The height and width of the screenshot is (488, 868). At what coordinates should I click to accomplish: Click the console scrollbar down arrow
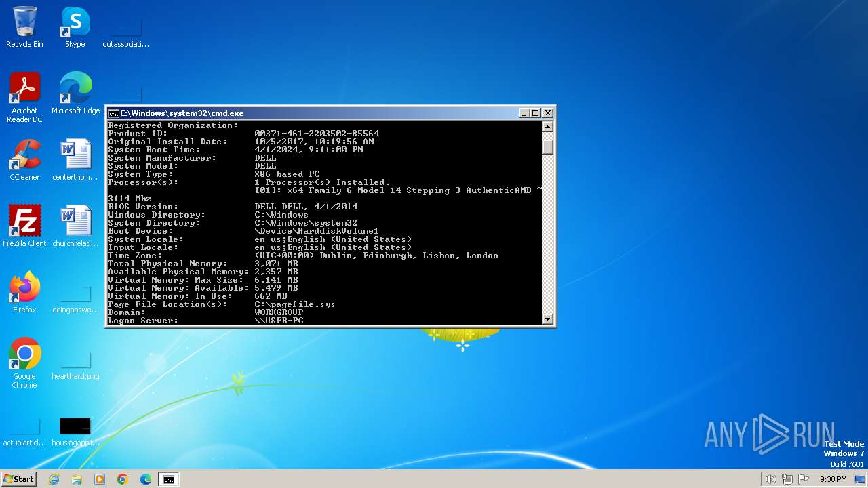click(548, 319)
